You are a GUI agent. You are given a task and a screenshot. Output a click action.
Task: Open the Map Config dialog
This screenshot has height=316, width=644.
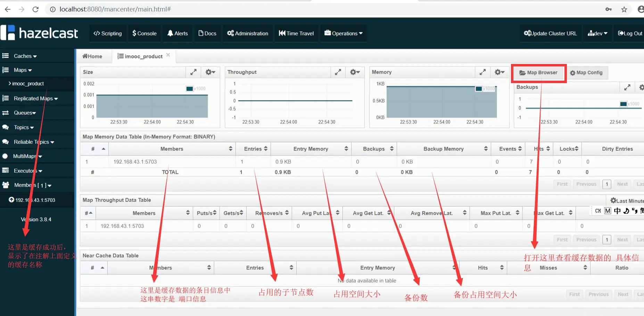586,73
